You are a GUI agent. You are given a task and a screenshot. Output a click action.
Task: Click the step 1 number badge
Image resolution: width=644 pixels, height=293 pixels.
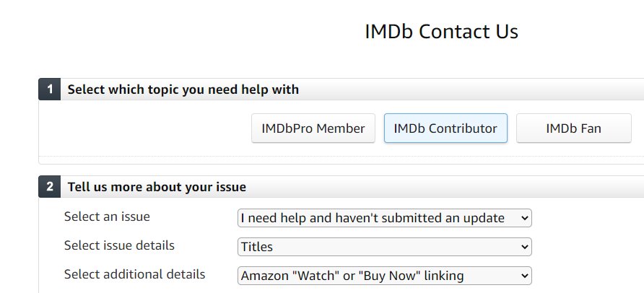coord(50,89)
